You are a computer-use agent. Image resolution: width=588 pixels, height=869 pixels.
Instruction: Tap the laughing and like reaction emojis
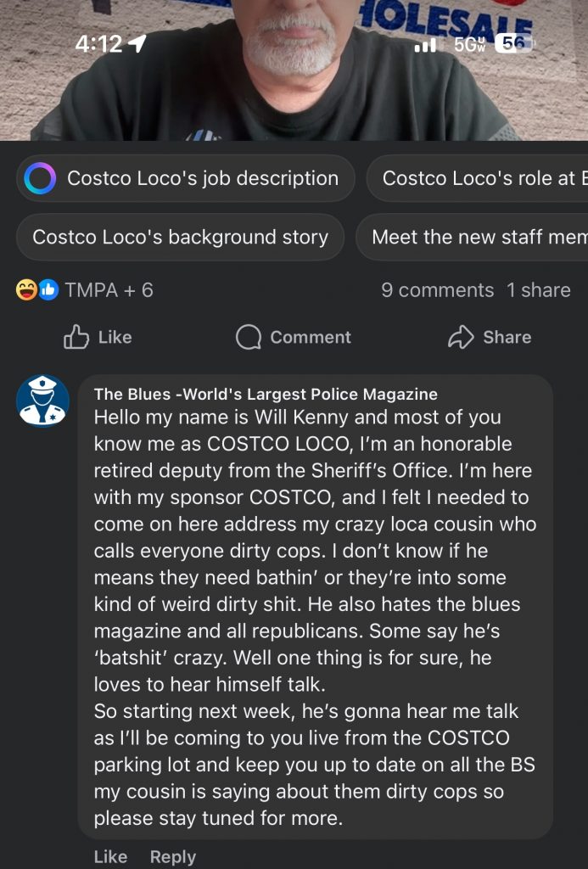click(37, 290)
